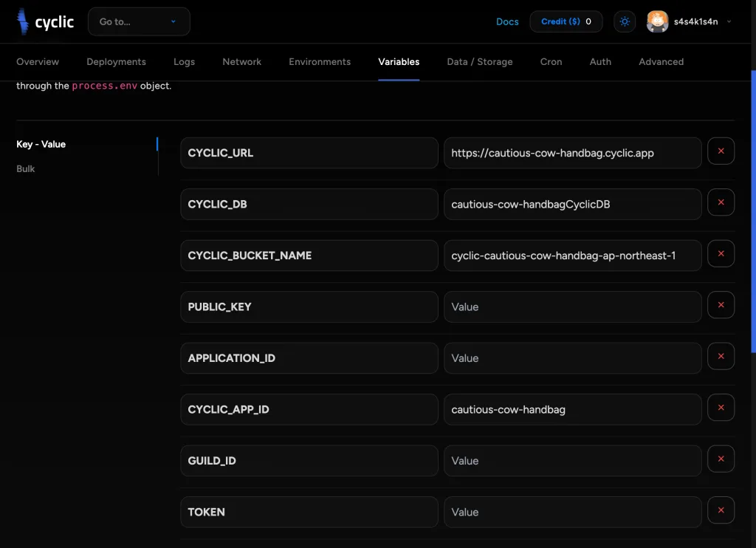Viewport: 756px width, 548px height.
Task: Switch to Bulk editing mode
Action: point(26,169)
